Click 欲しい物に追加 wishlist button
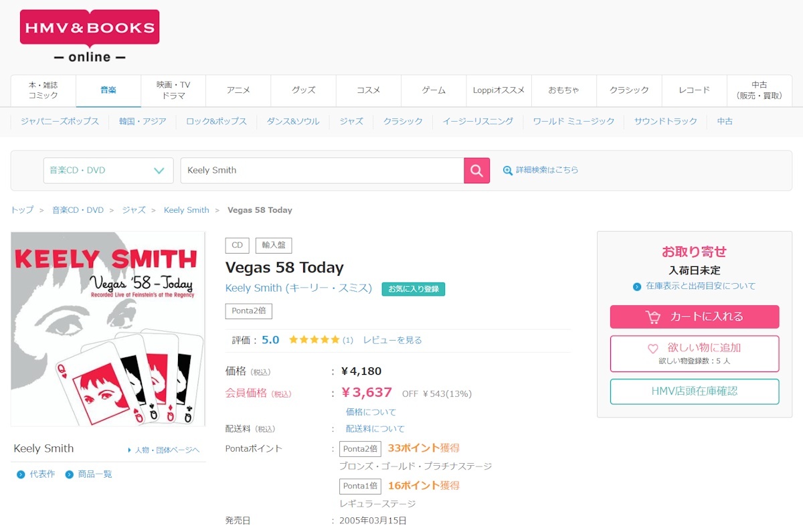The width and height of the screenshot is (803, 532). [695, 353]
